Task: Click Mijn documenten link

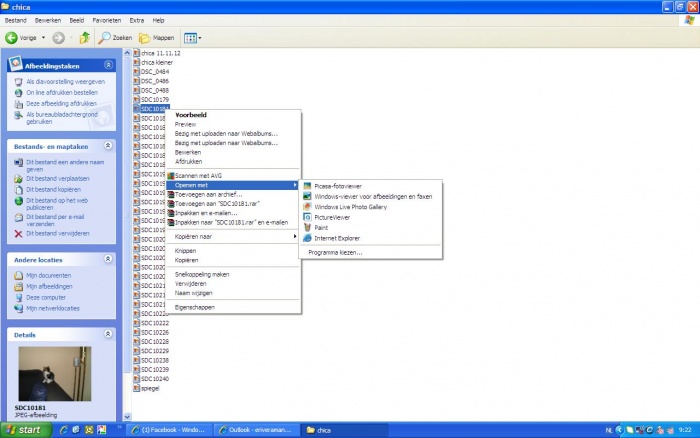Action: pyautogui.click(x=48, y=275)
